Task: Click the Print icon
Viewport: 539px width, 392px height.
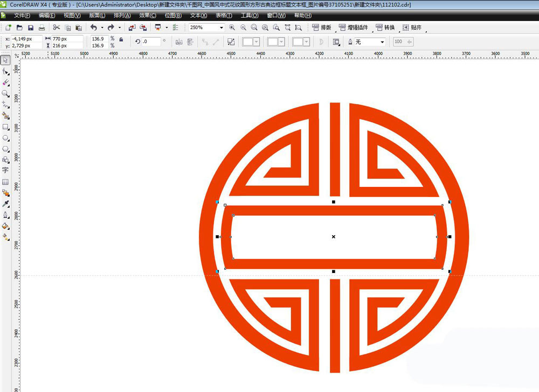Action: (42, 27)
